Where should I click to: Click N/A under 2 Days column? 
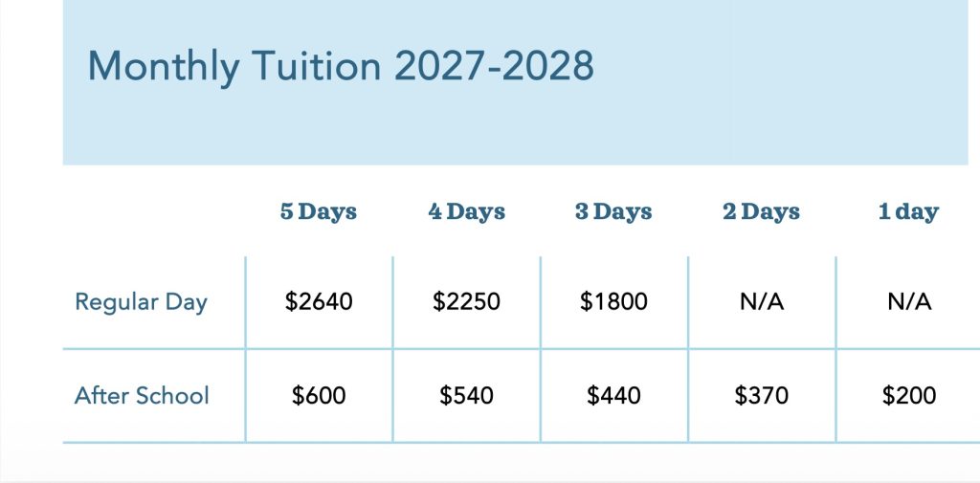tap(761, 302)
